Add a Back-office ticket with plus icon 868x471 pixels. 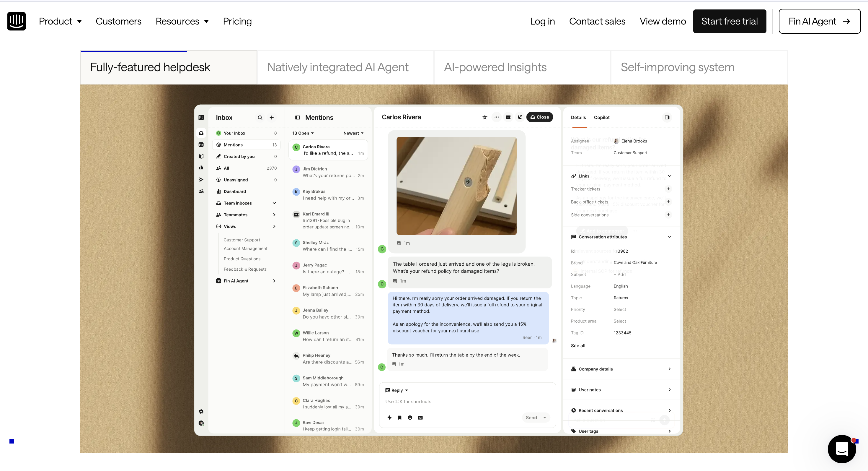pyautogui.click(x=668, y=202)
